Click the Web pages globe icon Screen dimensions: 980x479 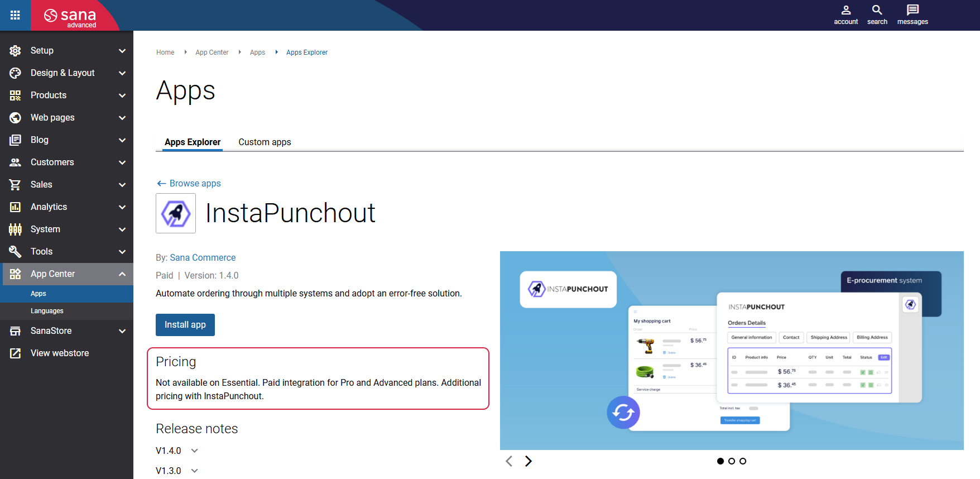[x=15, y=118]
